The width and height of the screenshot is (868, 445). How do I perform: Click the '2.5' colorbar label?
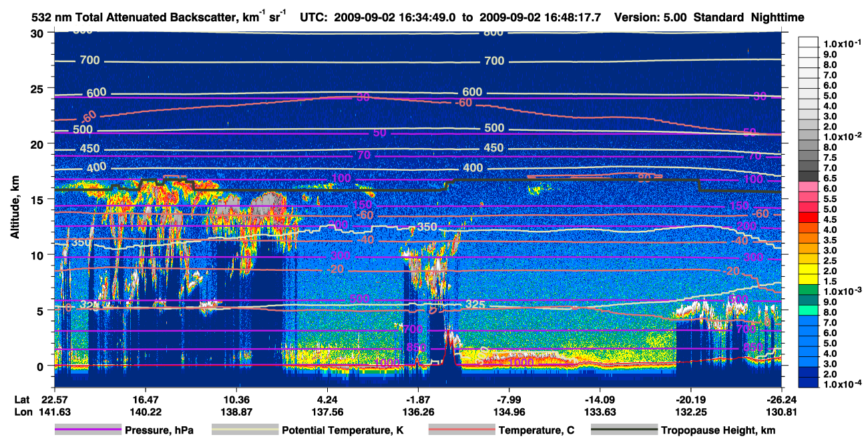click(x=829, y=261)
